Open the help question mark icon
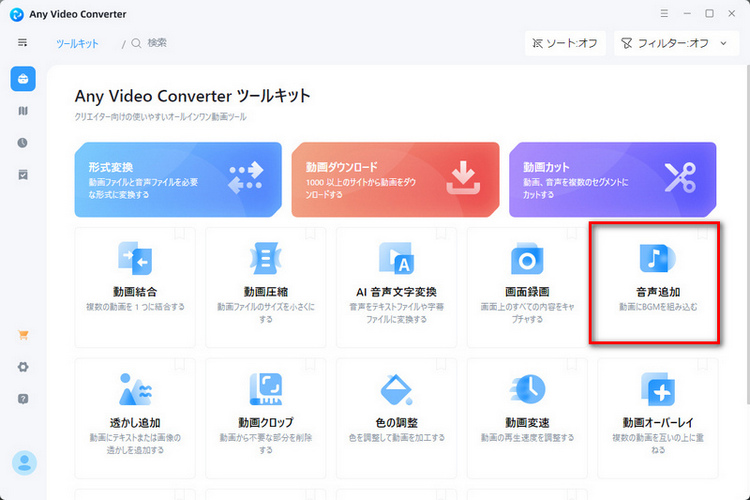 tap(23, 399)
